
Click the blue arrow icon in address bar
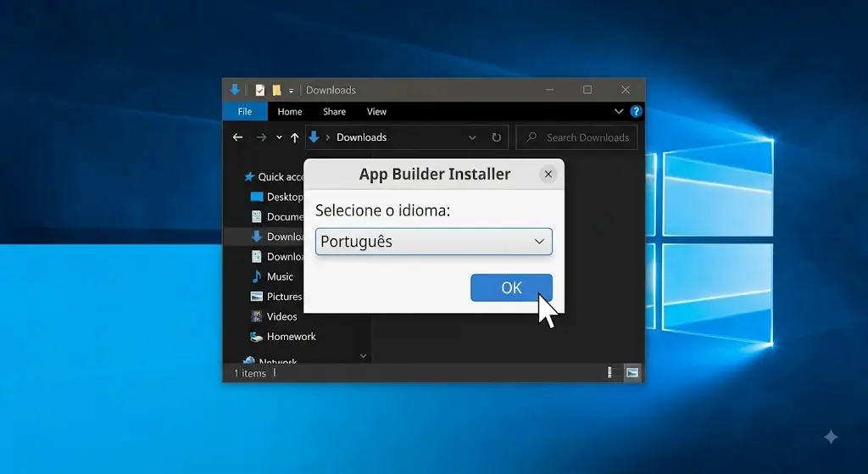pos(314,137)
